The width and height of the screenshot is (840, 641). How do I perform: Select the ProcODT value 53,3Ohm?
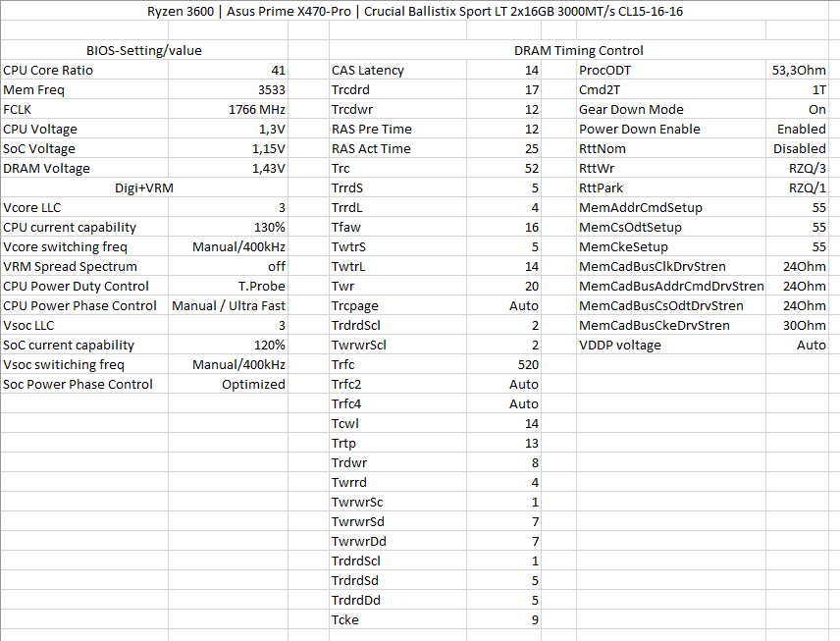click(797, 71)
